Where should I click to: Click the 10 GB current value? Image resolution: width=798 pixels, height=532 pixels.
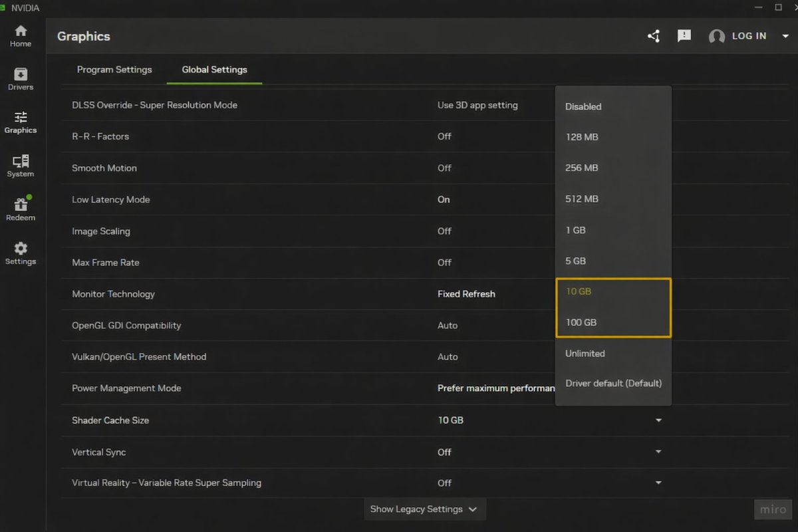tap(450, 420)
